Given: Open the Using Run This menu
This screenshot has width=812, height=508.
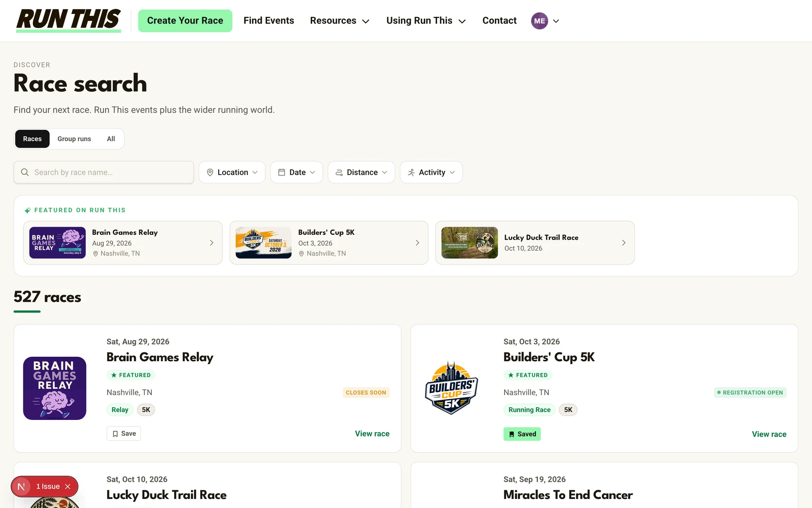Looking at the screenshot, I should [426, 21].
